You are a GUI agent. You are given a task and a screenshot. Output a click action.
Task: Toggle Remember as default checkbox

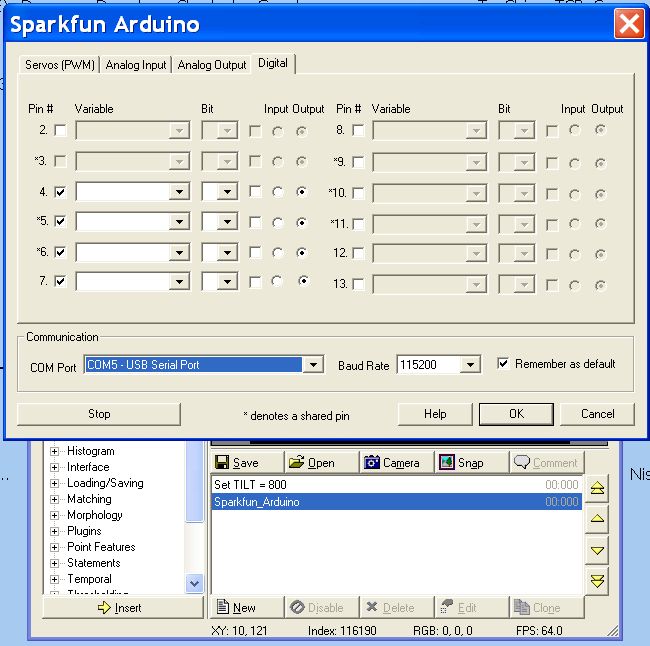pos(503,364)
